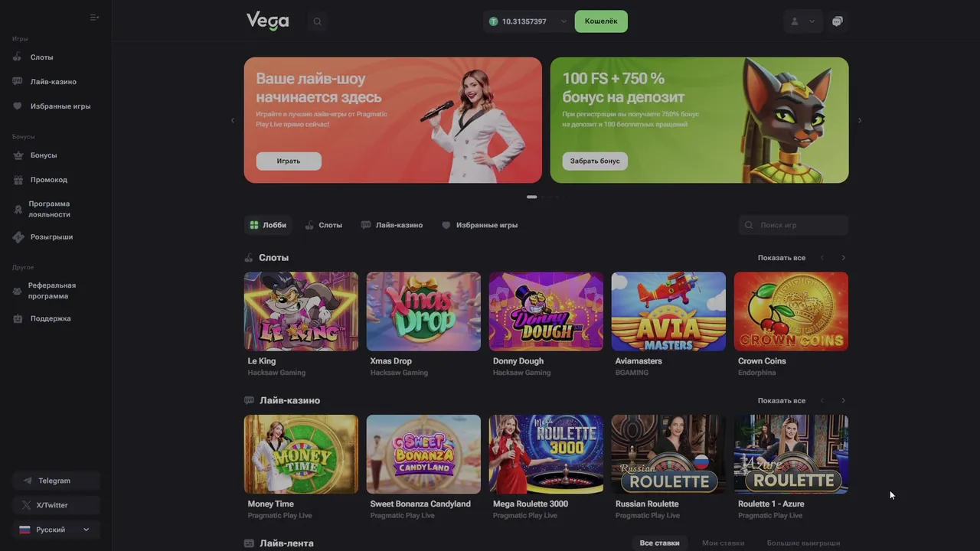980x551 pixels.
Task: Switch to Избранные игры tab
Action: (479, 225)
